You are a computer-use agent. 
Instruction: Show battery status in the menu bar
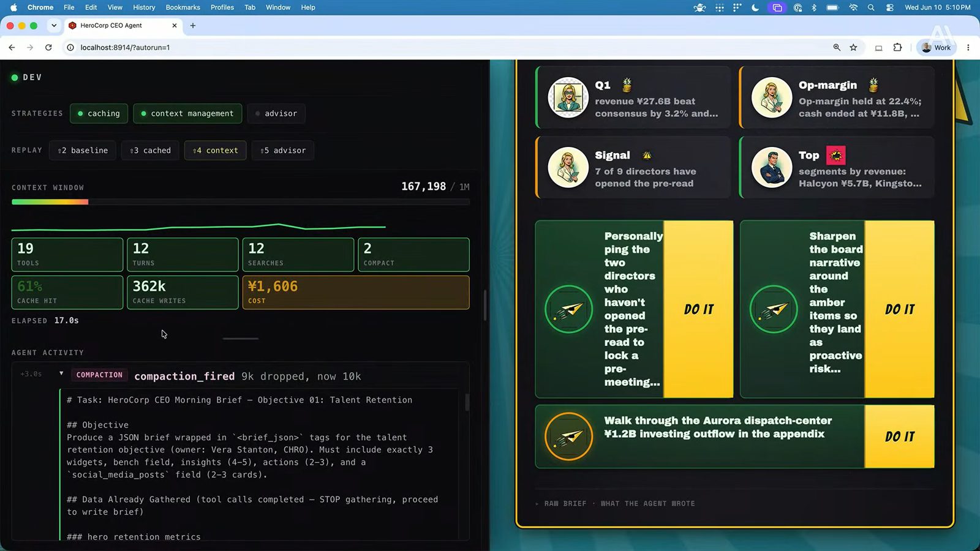832,7
